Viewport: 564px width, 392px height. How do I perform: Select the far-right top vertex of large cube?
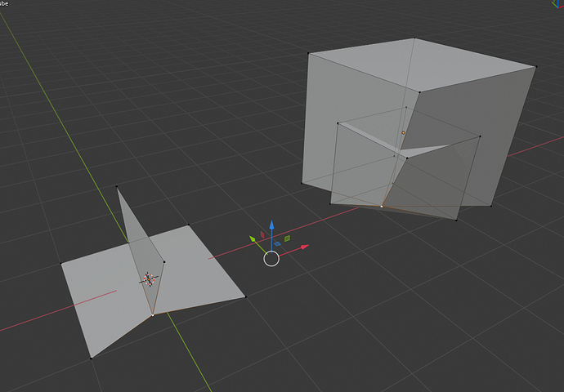[x=536, y=66]
